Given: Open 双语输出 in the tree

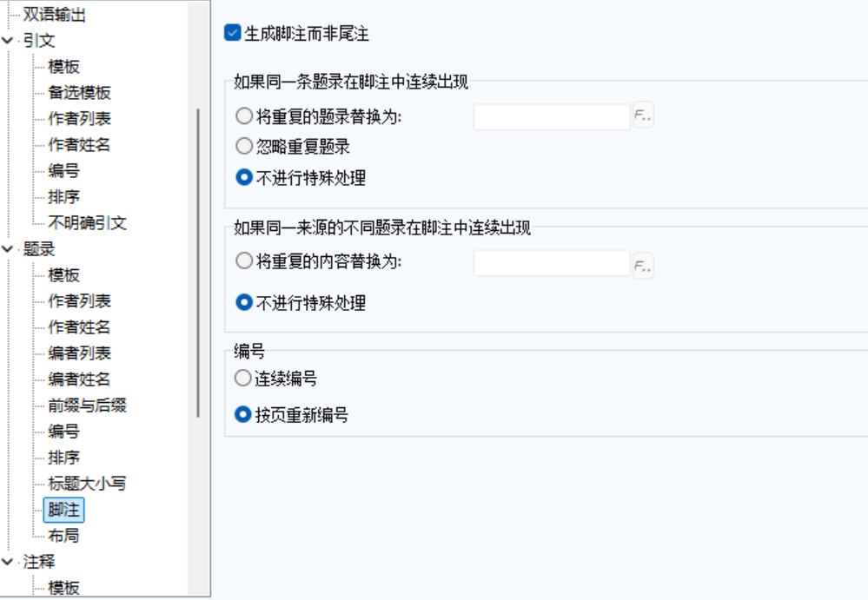Looking at the screenshot, I should (x=54, y=15).
